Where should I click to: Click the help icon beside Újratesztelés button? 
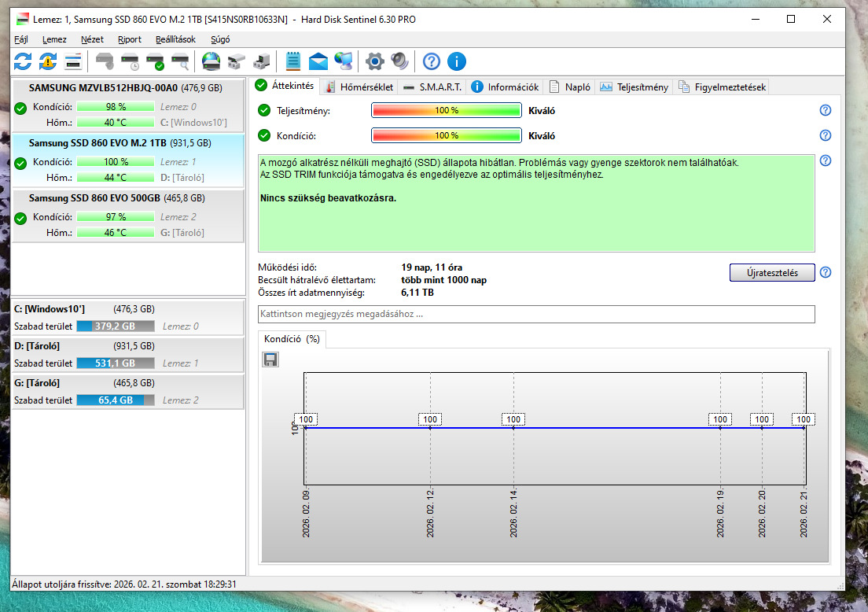826,272
